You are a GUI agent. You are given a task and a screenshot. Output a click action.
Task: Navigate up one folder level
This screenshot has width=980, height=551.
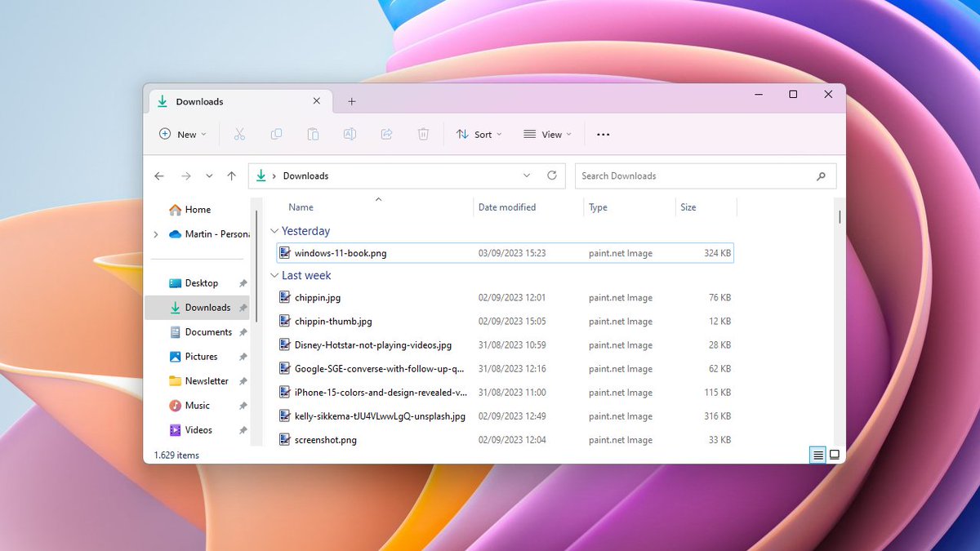click(231, 176)
